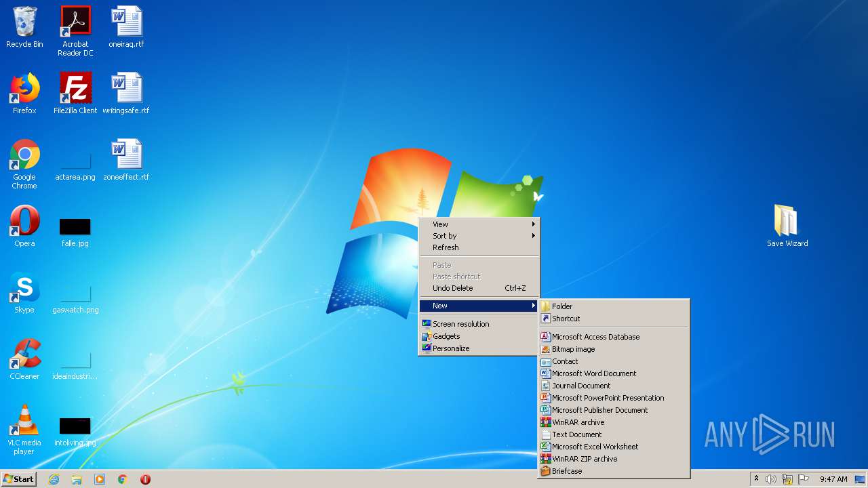868x488 pixels.
Task: Launch Internet Explorer from the taskbar
Action: click(54, 479)
